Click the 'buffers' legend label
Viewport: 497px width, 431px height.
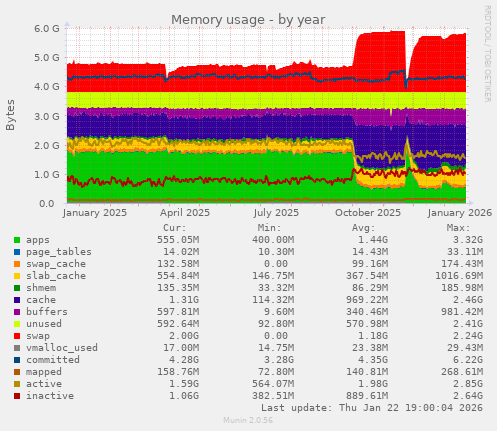pos(47,312)
